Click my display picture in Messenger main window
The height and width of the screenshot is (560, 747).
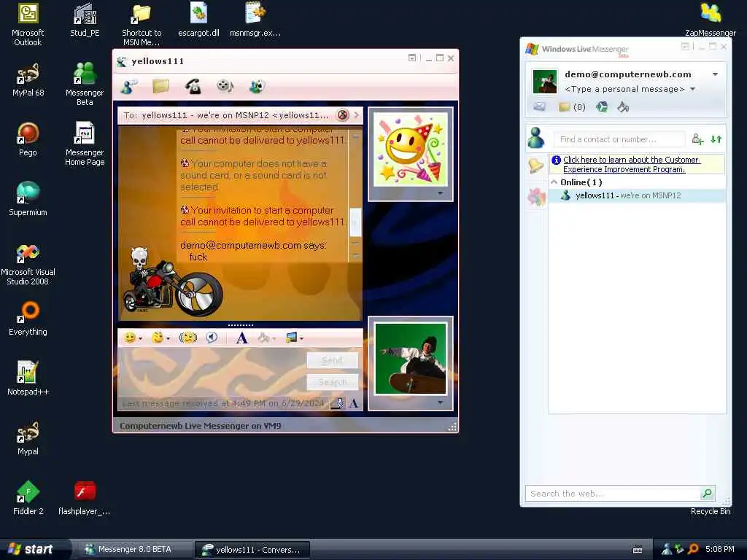pos(544,82)
